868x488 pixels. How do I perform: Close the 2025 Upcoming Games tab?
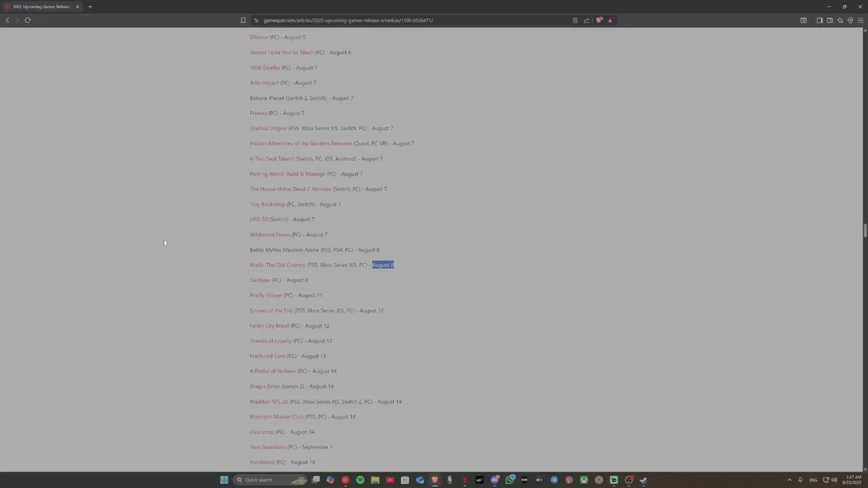click(77, 7)
